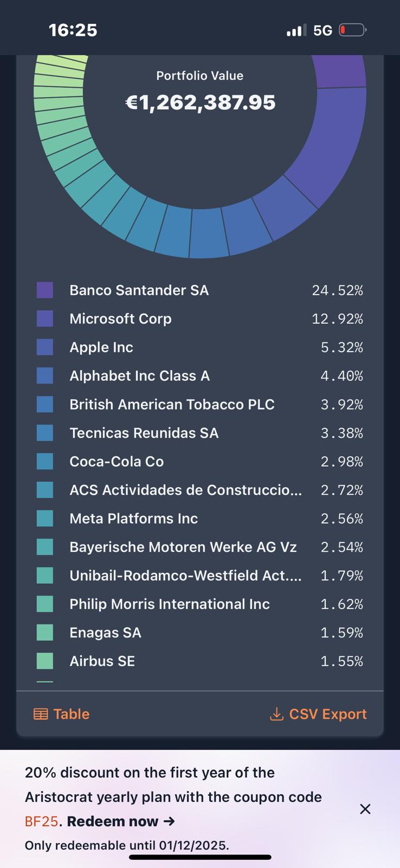Click the Enagas SA color square
The image size is (400, 868).
(45, 633)
